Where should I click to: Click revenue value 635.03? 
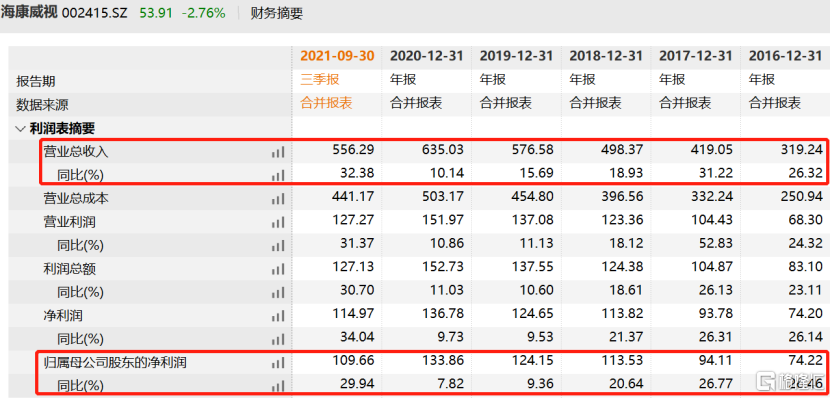444,150
